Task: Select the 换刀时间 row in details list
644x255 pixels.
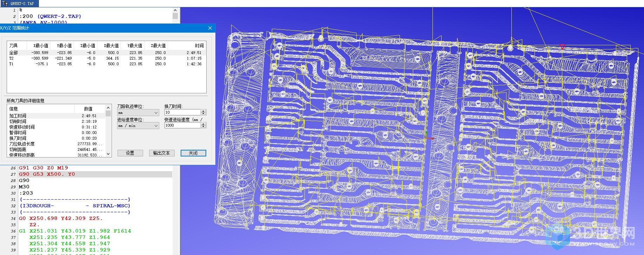Action: 56,138
